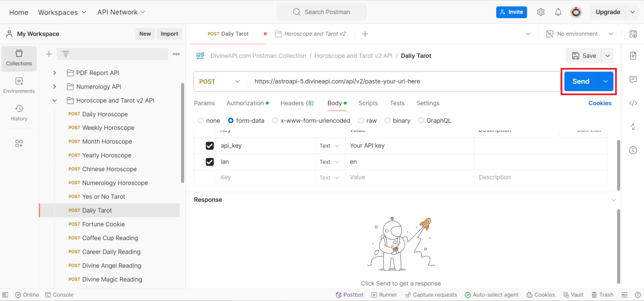Viewport: 644px width, 301px height.
Task: Open the Collections sidebar panel
Action: [19, 58]
